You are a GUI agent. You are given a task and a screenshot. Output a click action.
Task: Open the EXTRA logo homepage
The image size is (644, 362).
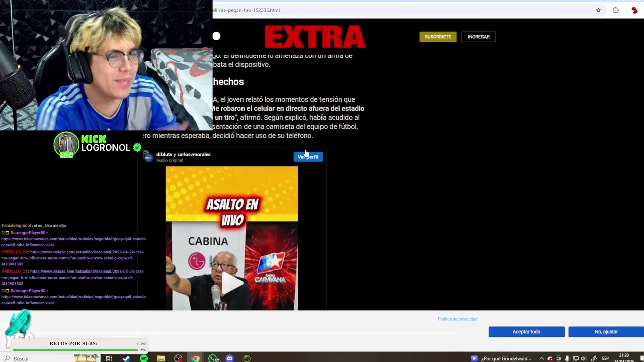[x=315, y=37]
